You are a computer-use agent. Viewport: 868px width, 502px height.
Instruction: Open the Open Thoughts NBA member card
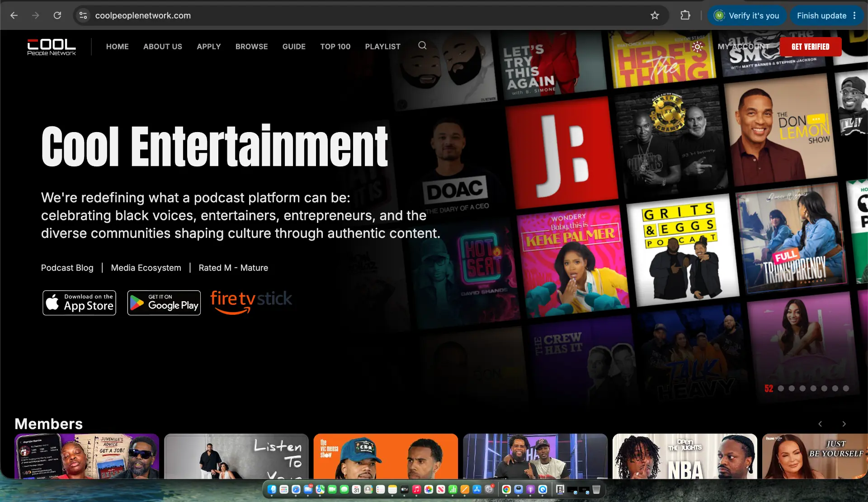[685, 456]
